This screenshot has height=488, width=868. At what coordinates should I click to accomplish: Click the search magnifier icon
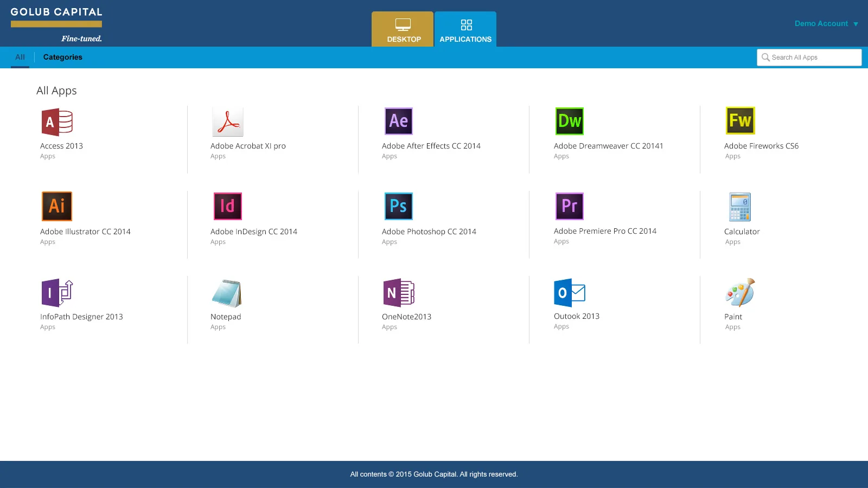pyautogui.click(x=765, y=57)
